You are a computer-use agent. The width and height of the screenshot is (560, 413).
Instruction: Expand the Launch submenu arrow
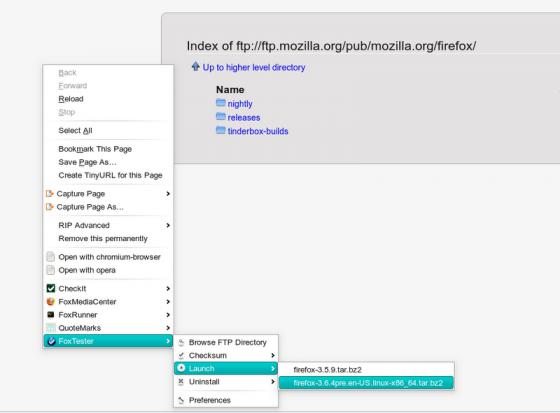[x=273, y=368]
